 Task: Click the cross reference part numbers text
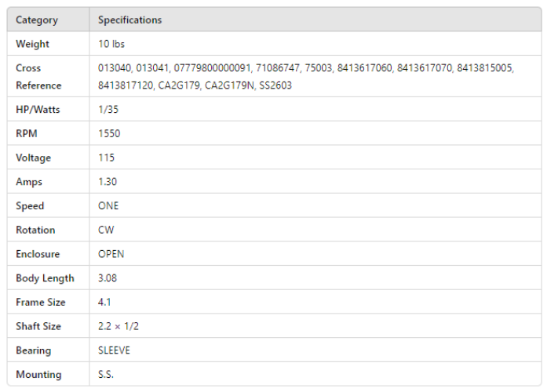pos(305,77)
